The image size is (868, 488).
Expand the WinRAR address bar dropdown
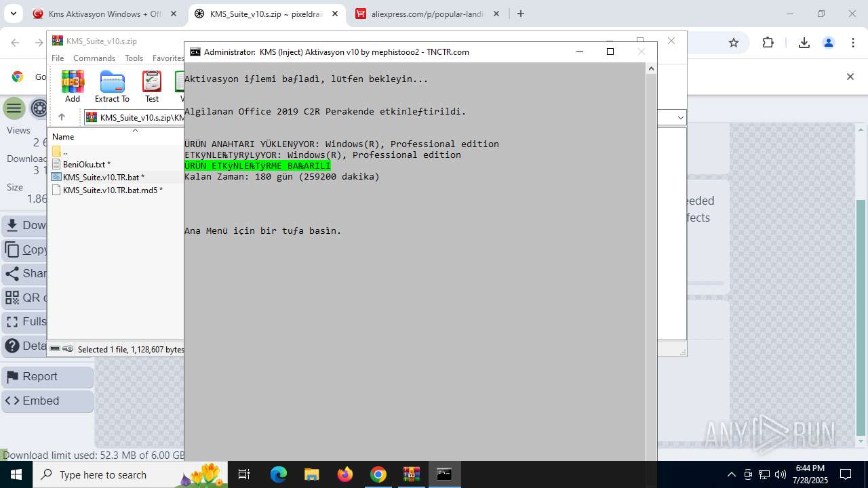point(680,118)
